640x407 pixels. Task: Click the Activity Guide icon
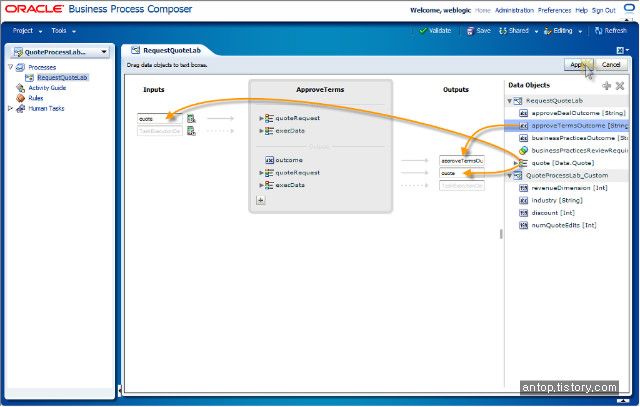coord(20,88)
